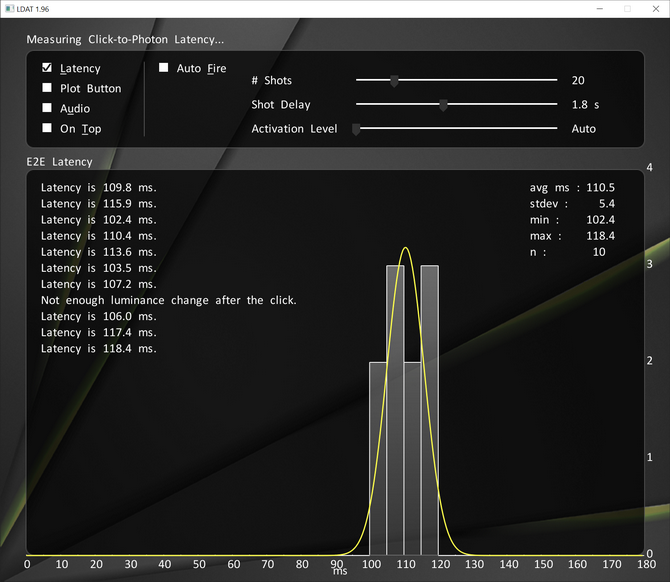Click 'Latency is 107.2 ms.' line
670x582 pixels.
pos(99,284)
